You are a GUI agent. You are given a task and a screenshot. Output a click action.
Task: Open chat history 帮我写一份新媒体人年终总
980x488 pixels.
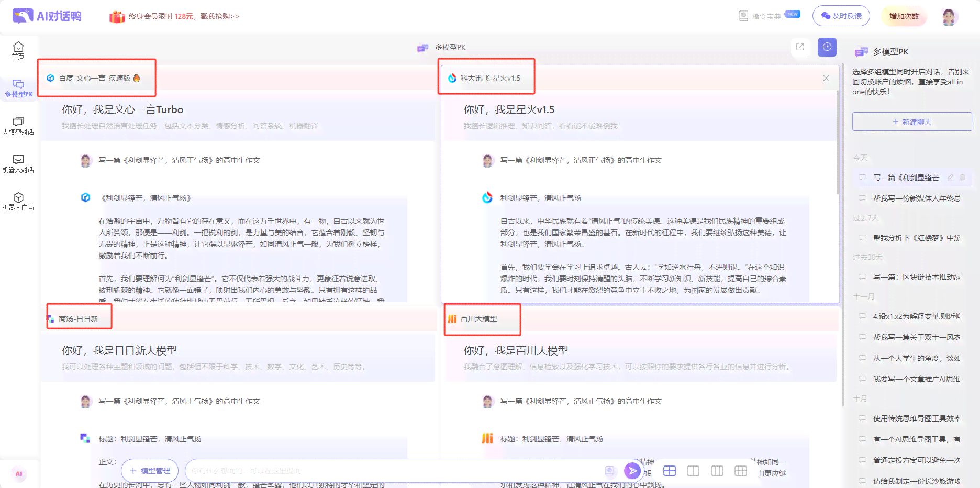pyautogui.click(x=912, y=198)
